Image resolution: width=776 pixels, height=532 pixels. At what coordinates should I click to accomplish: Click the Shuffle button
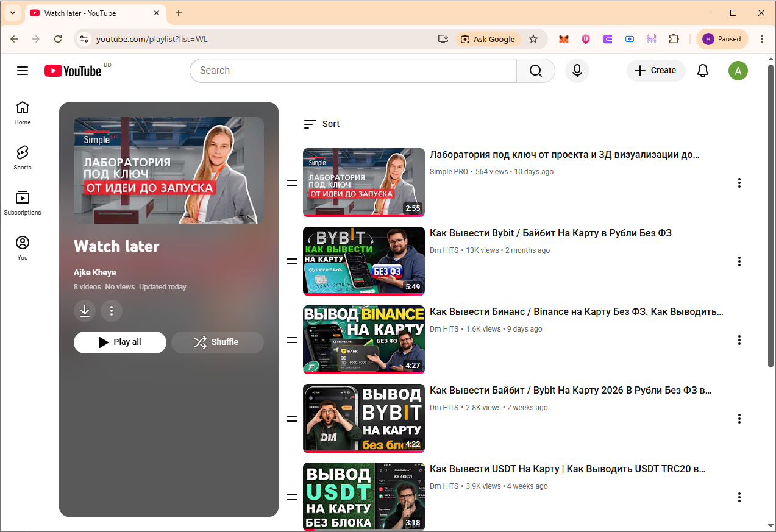coord(218,342)
